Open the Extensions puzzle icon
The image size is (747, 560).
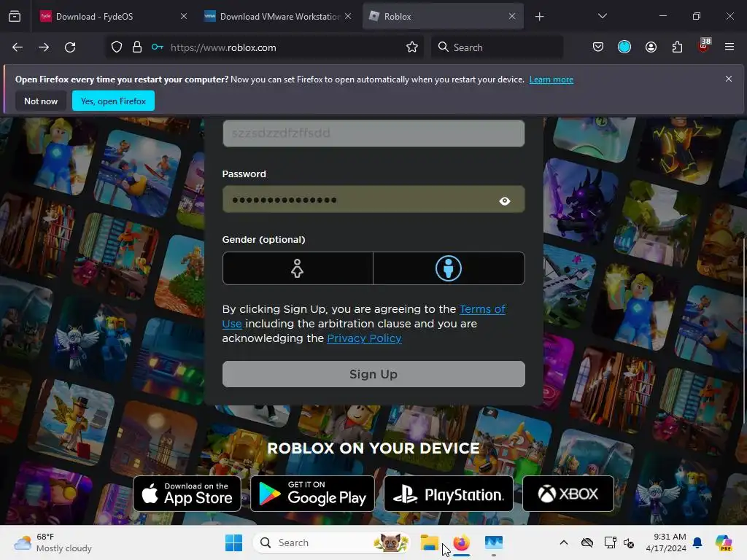point(677,47)
